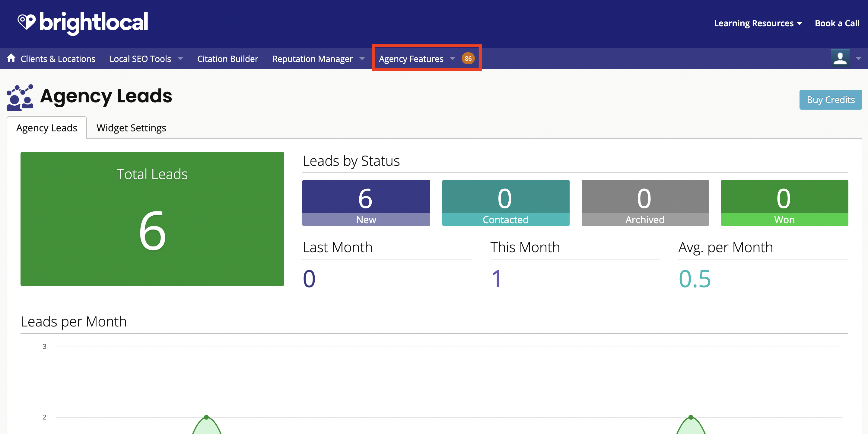Click the chart y-axis label 2
This screenshot has height=434, width=868.
click(44, 417)
